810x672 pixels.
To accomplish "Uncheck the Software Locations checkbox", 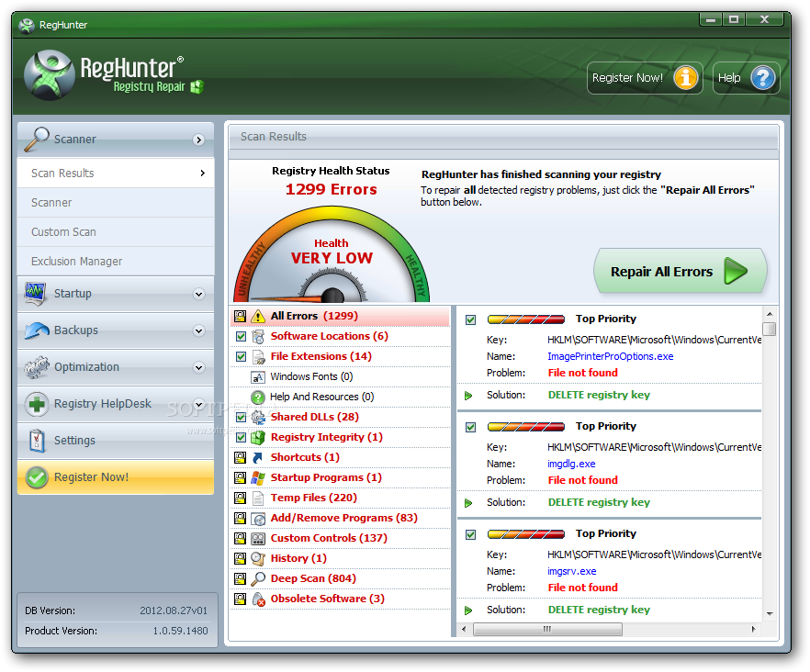I will [x=241, y=336].
